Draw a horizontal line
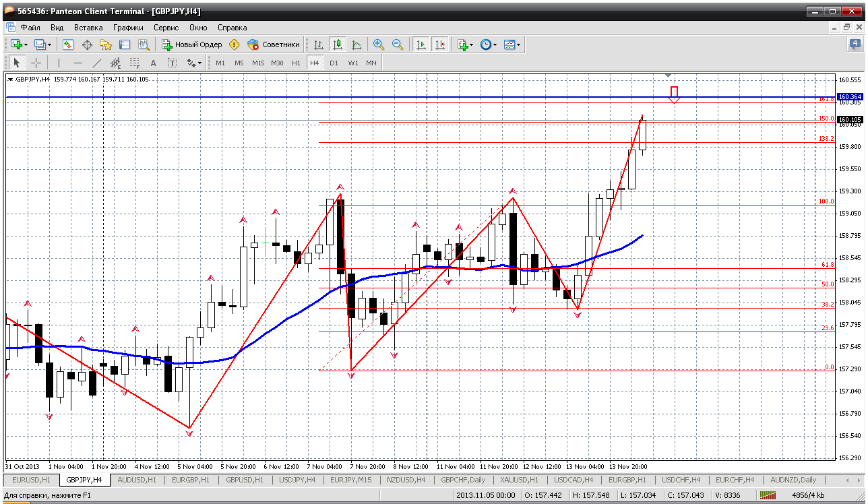Image resolution: width=868 pixels, height=504 pixels. coord(78,63)
